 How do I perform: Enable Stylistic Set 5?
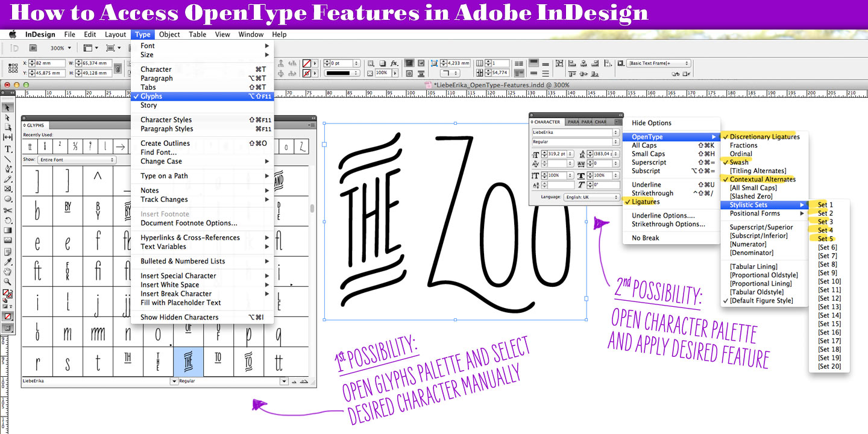click(829, 239)
